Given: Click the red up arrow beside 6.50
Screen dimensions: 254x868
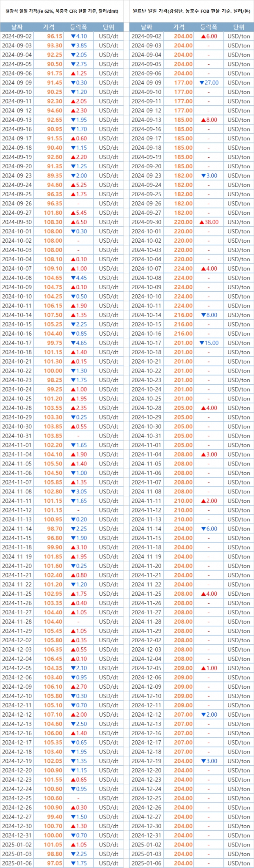Looking at the screenshot, I should (73, 222).
